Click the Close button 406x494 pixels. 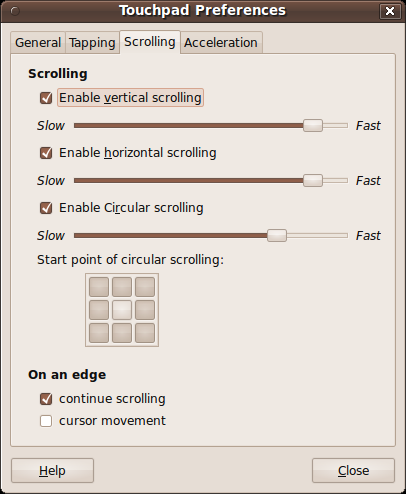tap(353, 471)
